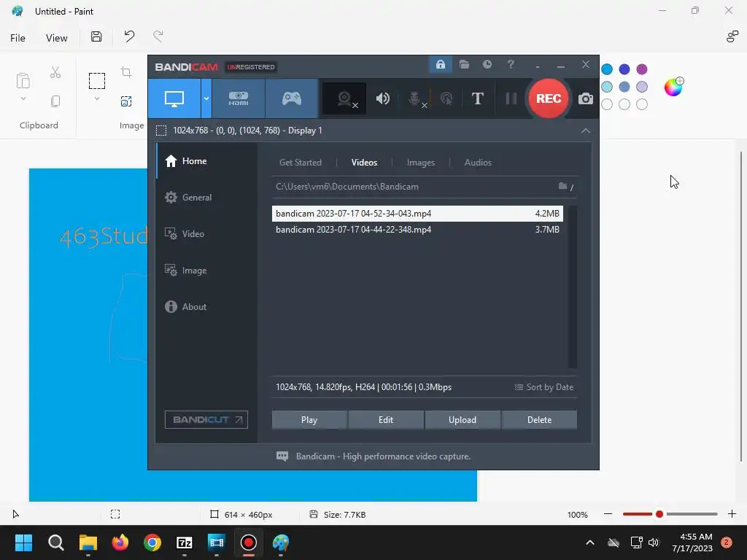Toggle mouse click effect icon
The height and width of the screenshot is (560, 747).
(x=446, y=98)
